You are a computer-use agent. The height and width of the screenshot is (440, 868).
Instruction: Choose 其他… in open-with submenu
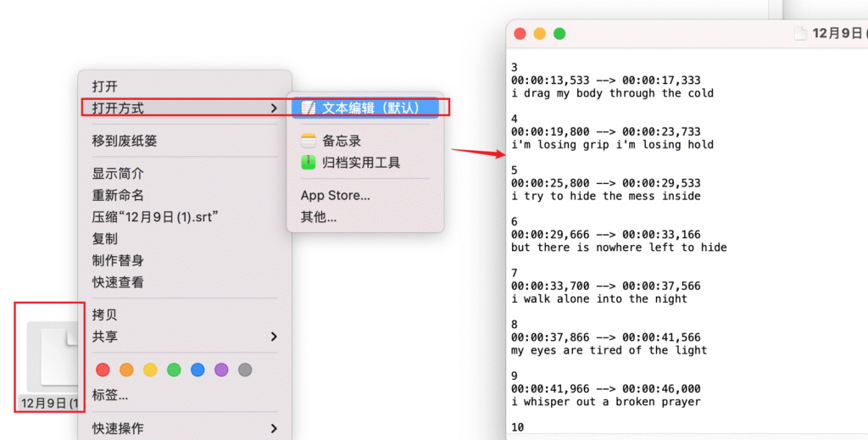tap(319, 217)
